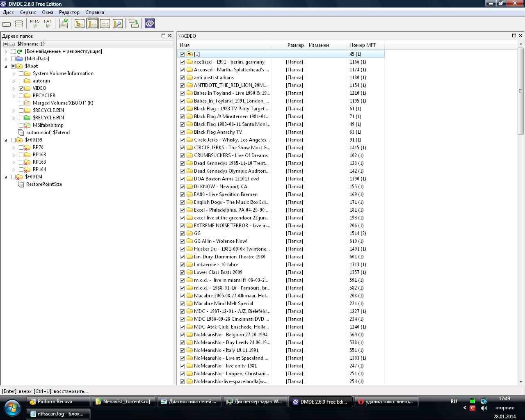Collapse the $F00194 tree node

(x=6, y=177)
